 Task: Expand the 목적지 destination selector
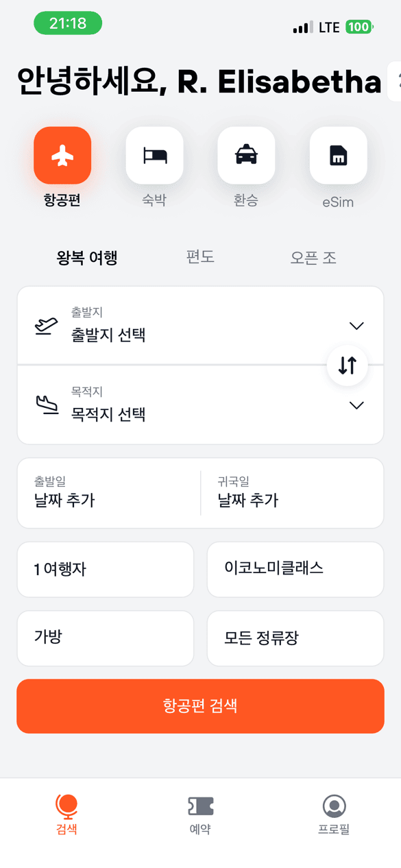point(200,405)
